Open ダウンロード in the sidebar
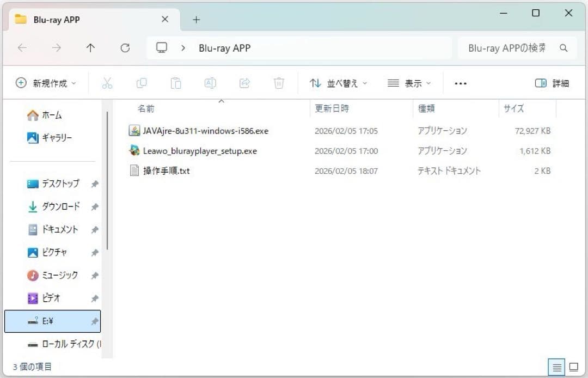This screenshot has width=588, height=378. pos(53,206)
